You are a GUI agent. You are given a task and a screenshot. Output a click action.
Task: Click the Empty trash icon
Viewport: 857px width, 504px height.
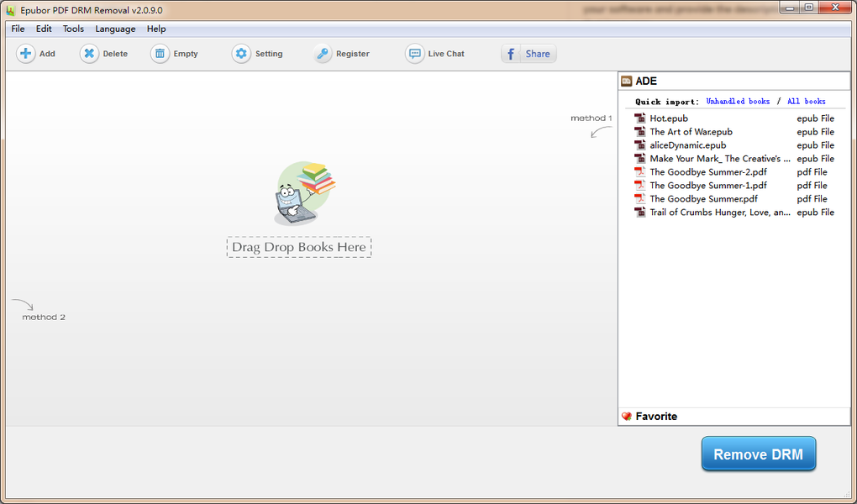coord(160,54)
